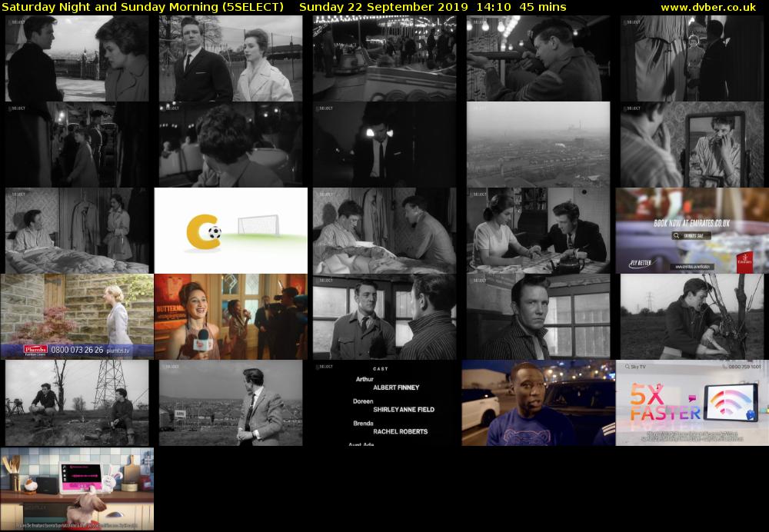
Task: Click the 45 mins duration text
Action: (542, 8)
